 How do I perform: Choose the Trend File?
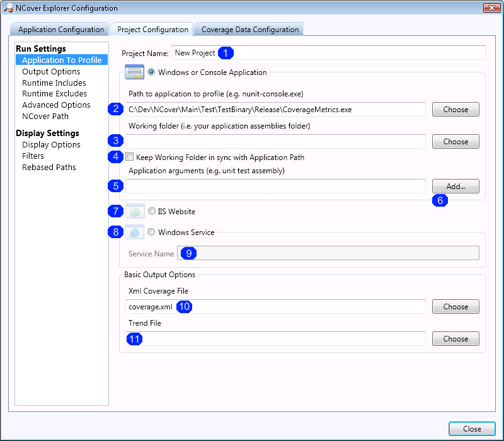pos(455,339)
